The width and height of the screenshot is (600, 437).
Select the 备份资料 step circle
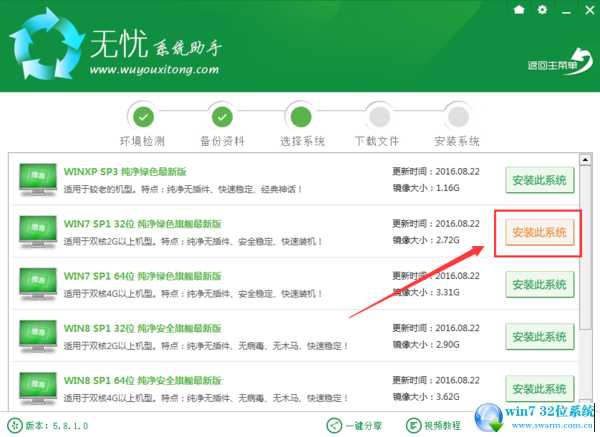[x=222, y=117]
